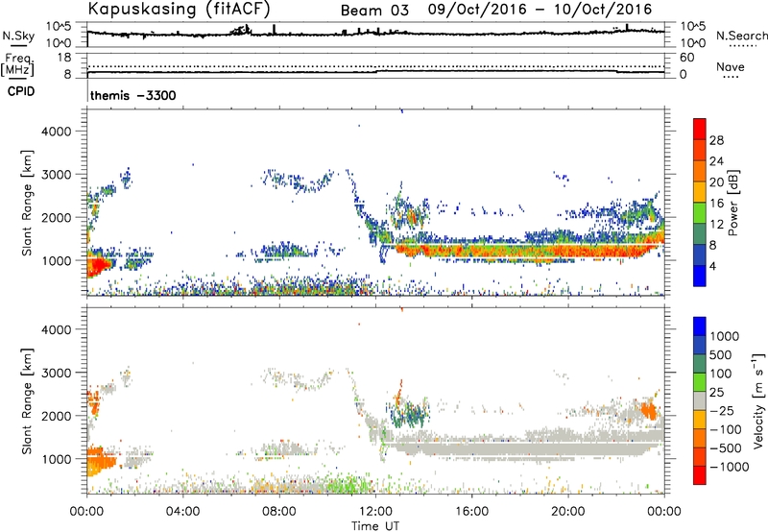
Task: Click the '2000' tick of the power panel
Action: coord(57,217)
